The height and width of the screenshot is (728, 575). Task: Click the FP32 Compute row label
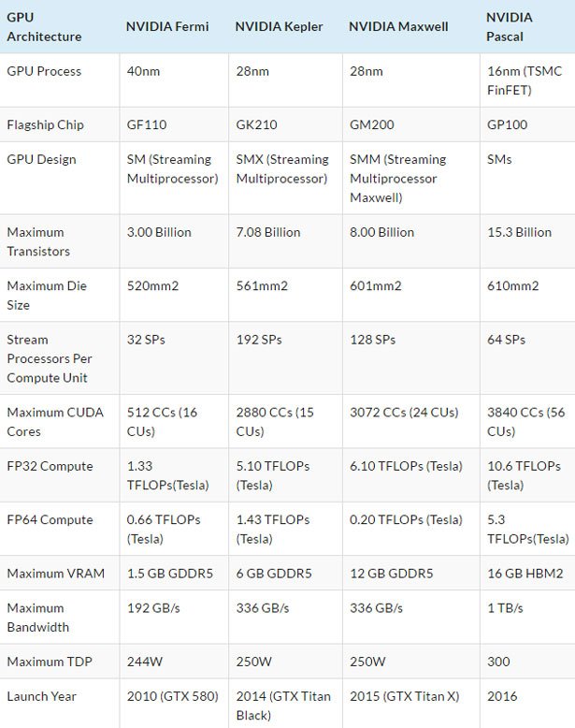pyautogui.click(x=49, y=466)
